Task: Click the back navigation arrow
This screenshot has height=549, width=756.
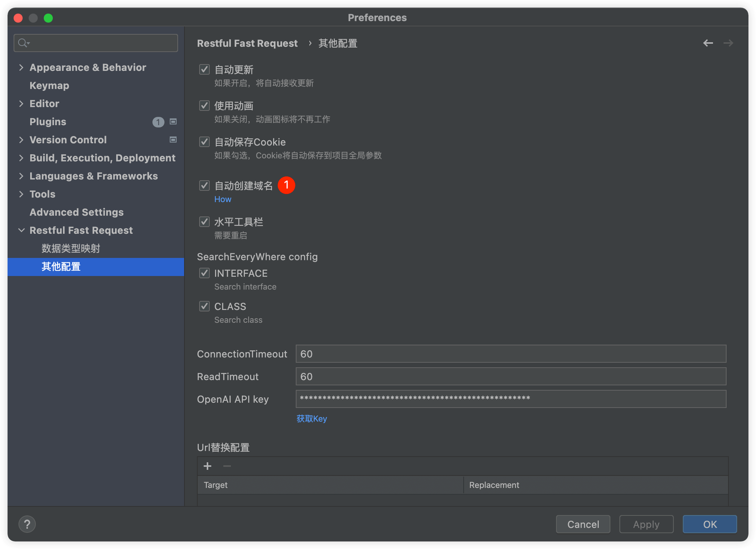Action: (708, 43)
